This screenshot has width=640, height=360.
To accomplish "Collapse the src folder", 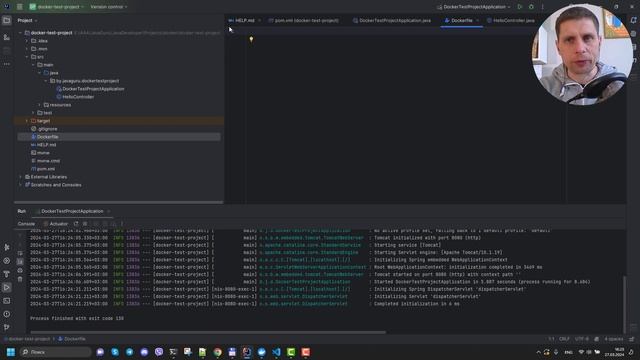I will [x=27, y=57].
